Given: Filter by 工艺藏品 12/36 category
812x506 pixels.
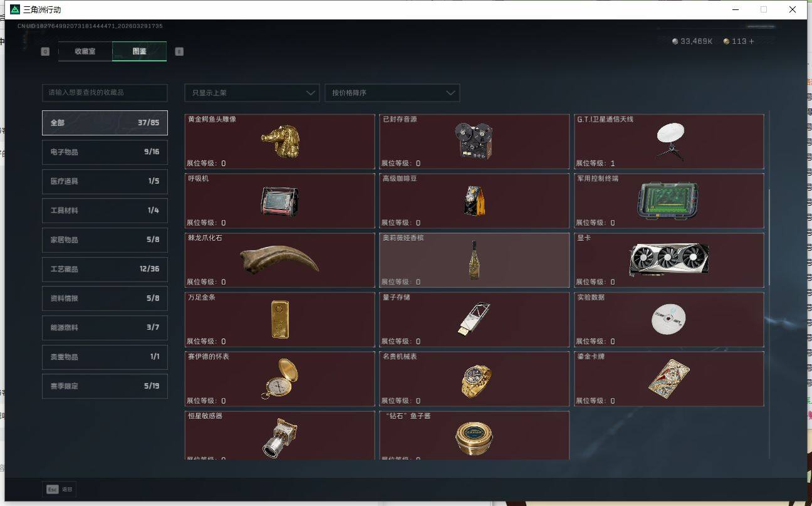Looking at the screenshot, I should [105, 269].
